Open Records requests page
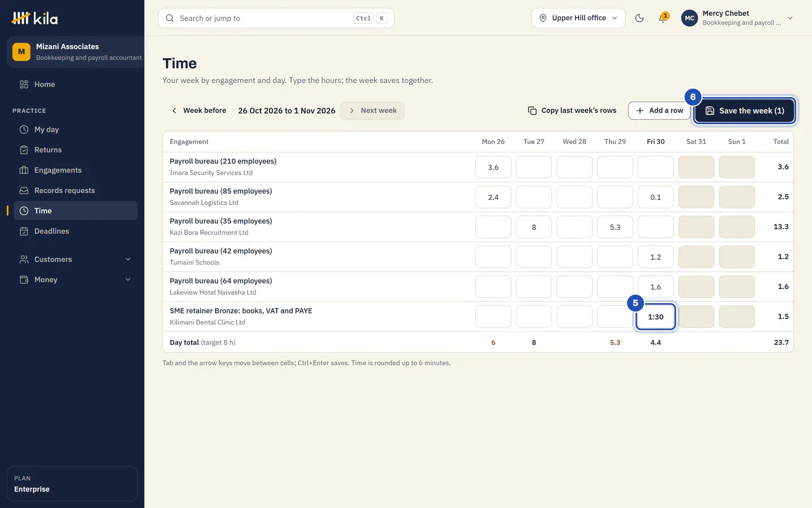The width and height of the screenshot is (812, 508). (x=75, y=190)
